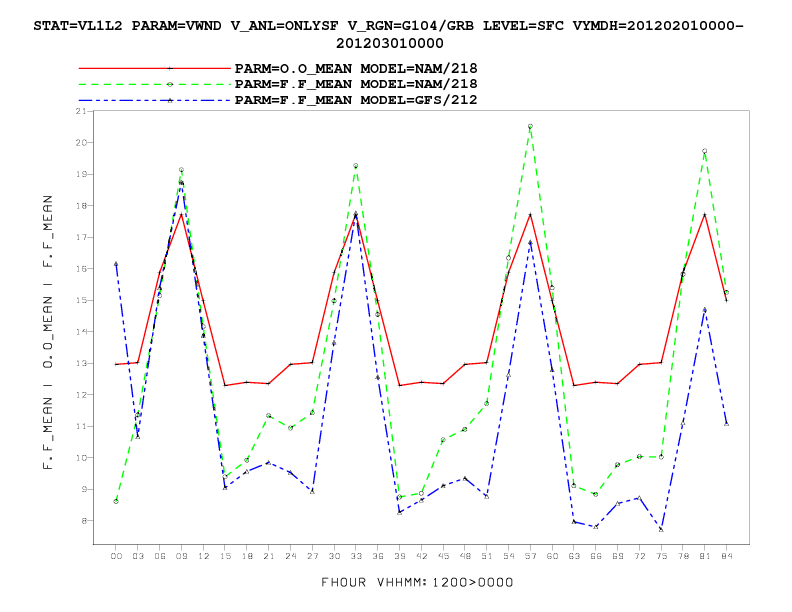Click the chart title starting with STAT=VL1L2
Viewport: 792px width, 612px height.
[389, 34]
